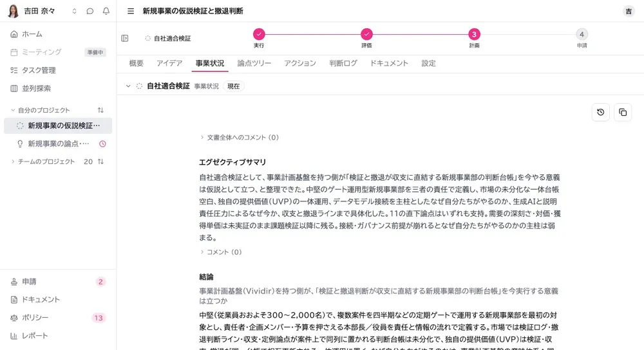
Task: Open the 設定 tab
Action: (x=428, y=63)
